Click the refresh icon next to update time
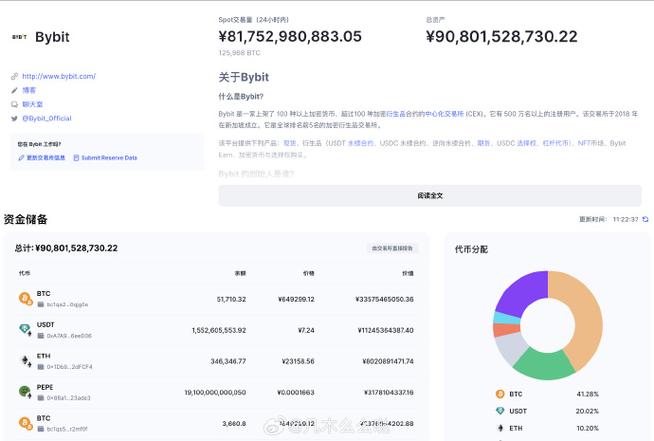The width and height of the screenshot is (654, 441). pyautogui.click(x=645, y=219)
